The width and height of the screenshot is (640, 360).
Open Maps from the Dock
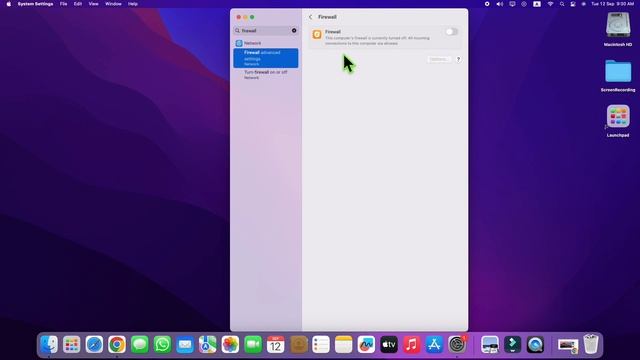207,345
